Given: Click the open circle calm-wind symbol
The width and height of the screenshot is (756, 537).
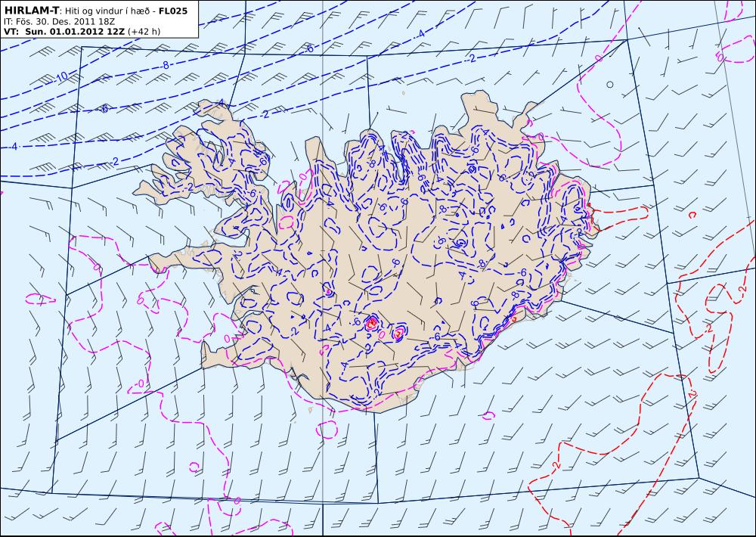Looking at the screenshot, I should tap(610, 85).
